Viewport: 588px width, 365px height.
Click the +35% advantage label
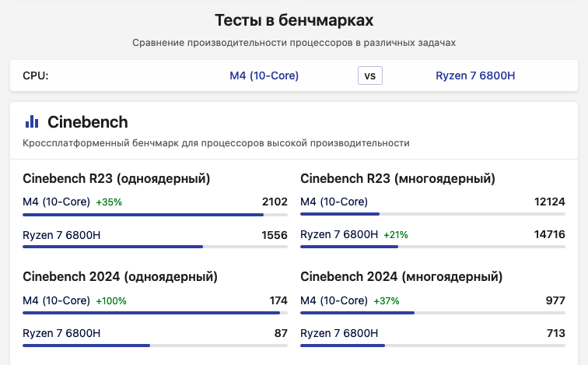click(x=109, y=202)
